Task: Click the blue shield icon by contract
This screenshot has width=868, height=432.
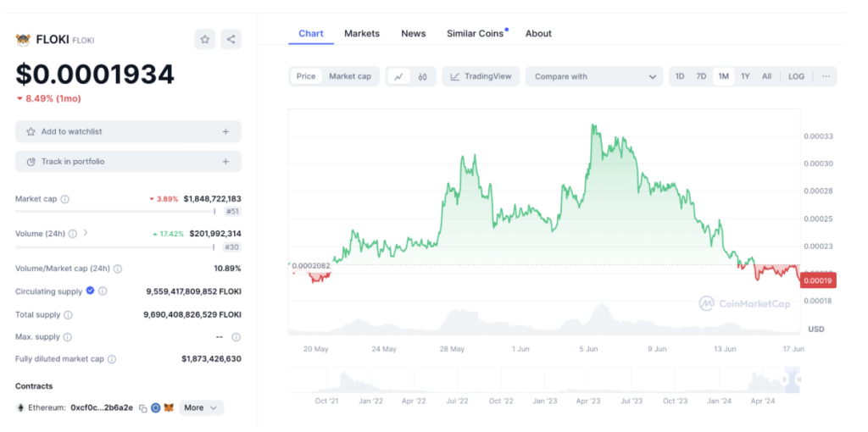Action: [156, 408]
